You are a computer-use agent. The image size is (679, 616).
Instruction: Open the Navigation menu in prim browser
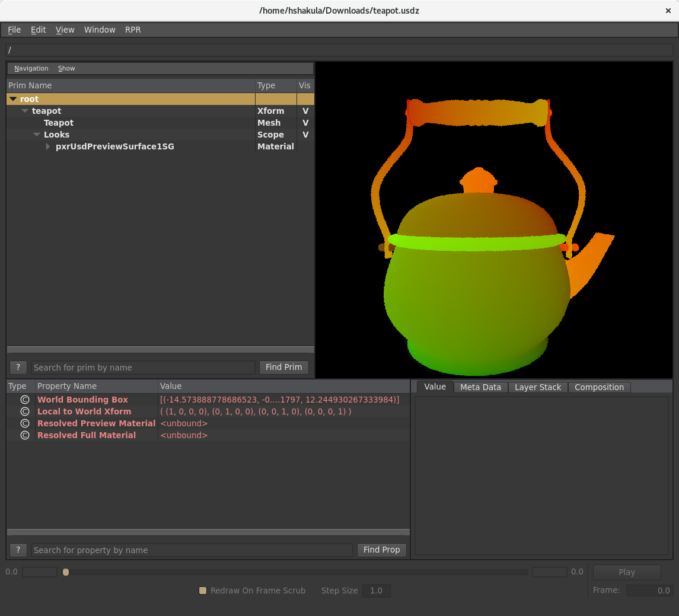click(31, 68)
